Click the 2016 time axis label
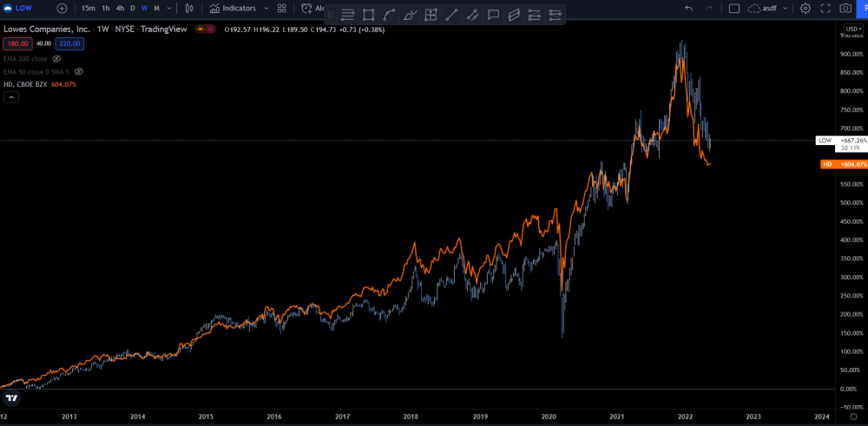The image size is (868, 426). tap(274, 416)
